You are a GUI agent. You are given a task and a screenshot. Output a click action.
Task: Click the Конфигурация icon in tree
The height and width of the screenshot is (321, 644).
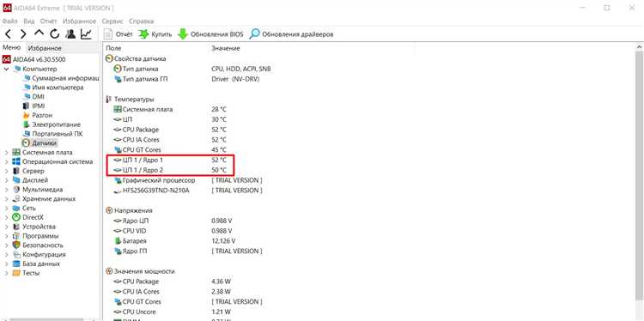click(x=16, y=255)
